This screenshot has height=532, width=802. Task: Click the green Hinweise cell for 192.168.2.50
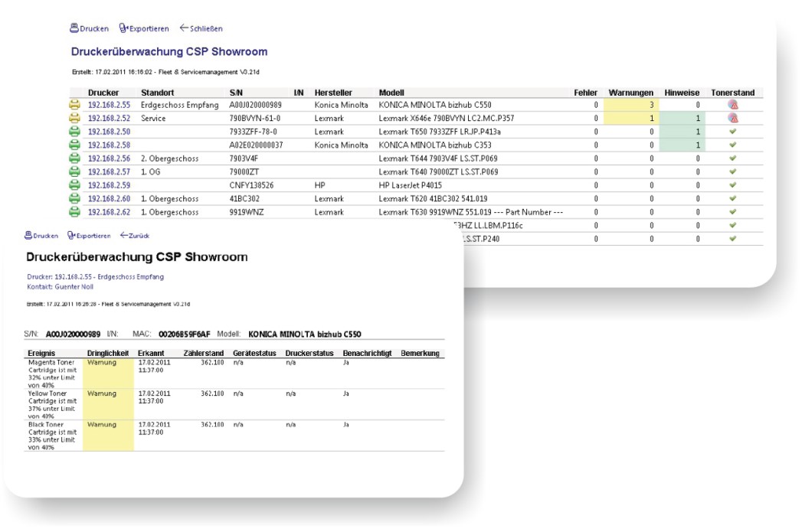point(682,131)
